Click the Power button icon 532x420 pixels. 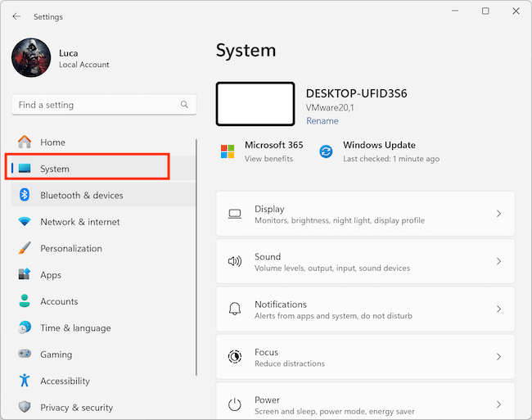[x=235, y=404]
